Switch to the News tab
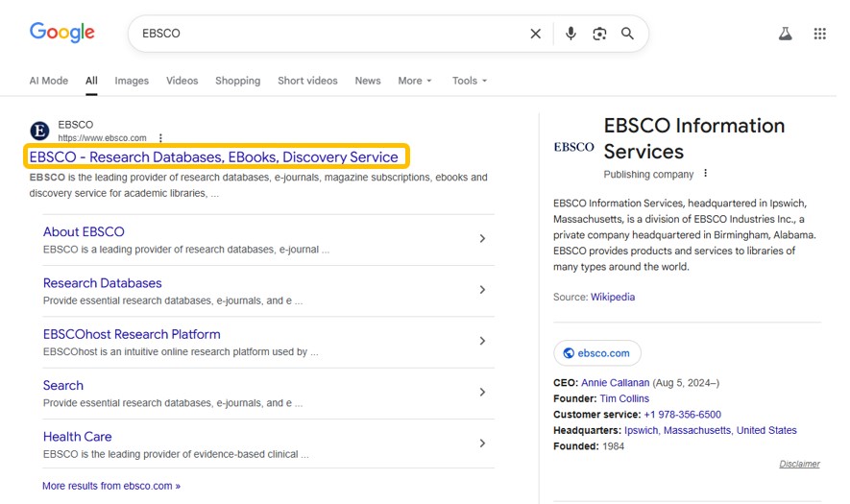850x504 pixels. coord(368,81)
